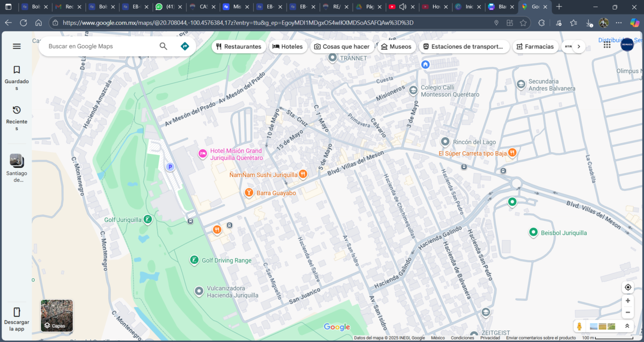
Task: Select Secundaria Andres Balvanera school pin
Action: [521, 84]
